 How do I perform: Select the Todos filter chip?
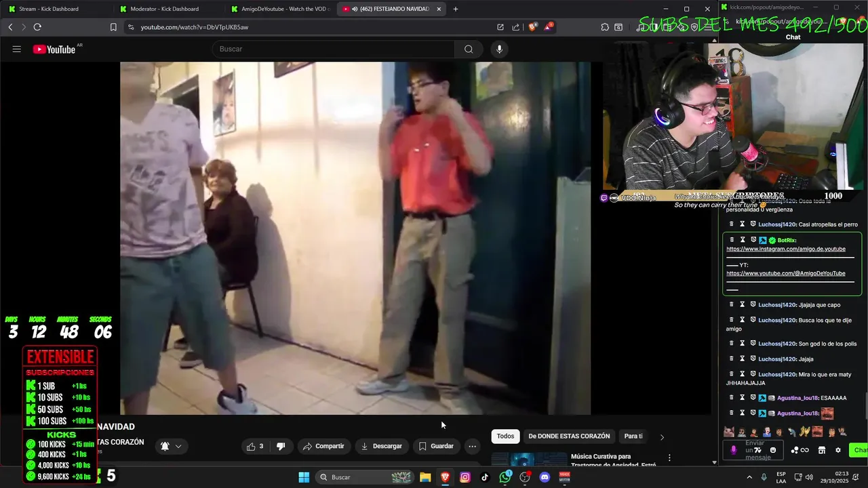pyautogui.click(x=505, y=436)
